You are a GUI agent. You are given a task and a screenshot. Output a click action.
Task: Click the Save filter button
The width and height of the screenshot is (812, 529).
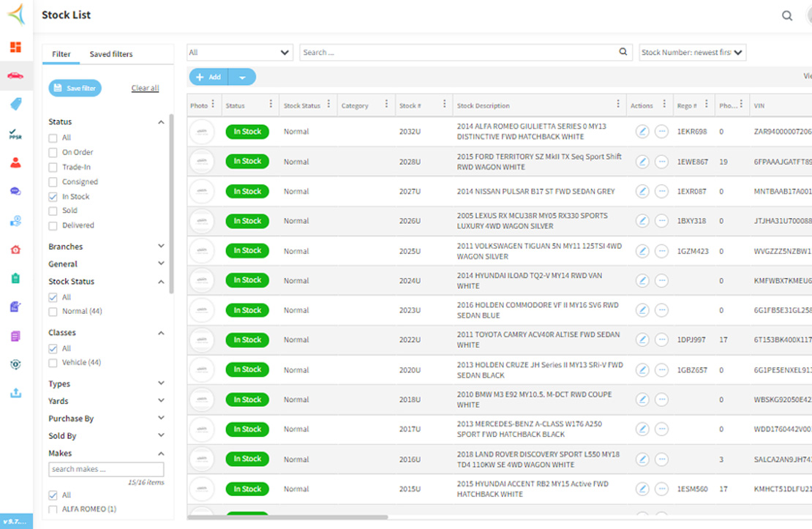pos(75,88)
